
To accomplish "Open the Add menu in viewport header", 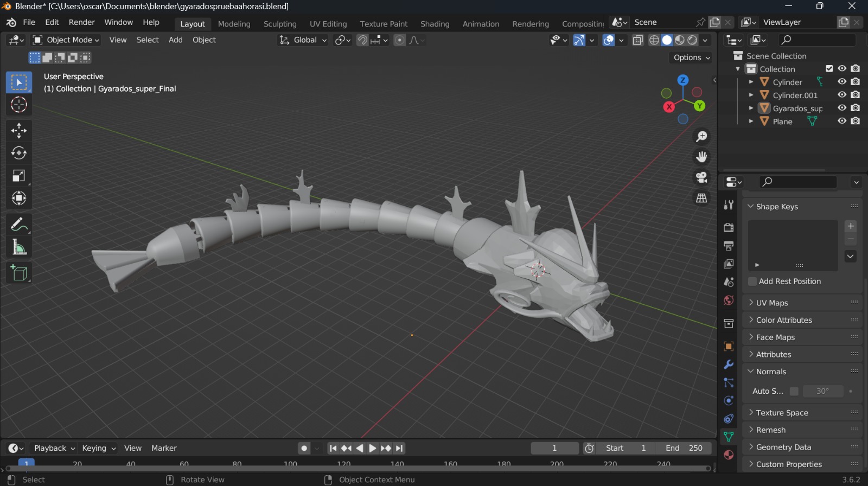I will coord(175,40).
